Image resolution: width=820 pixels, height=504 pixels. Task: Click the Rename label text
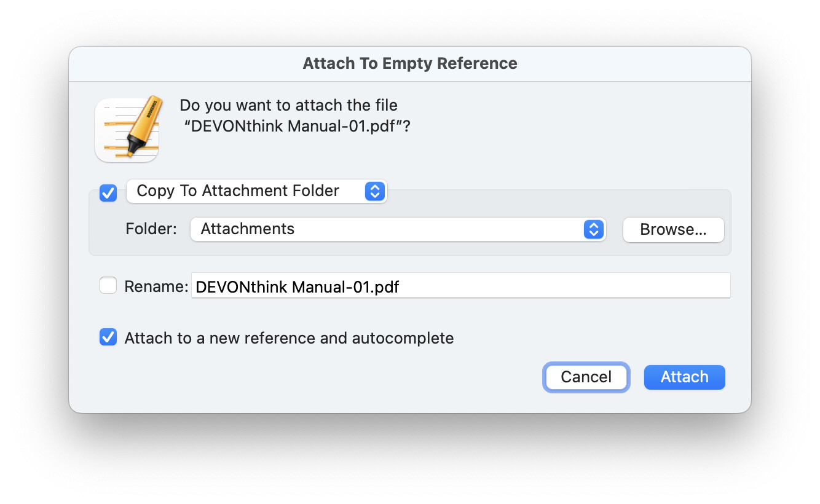click(x=156, y=286)
